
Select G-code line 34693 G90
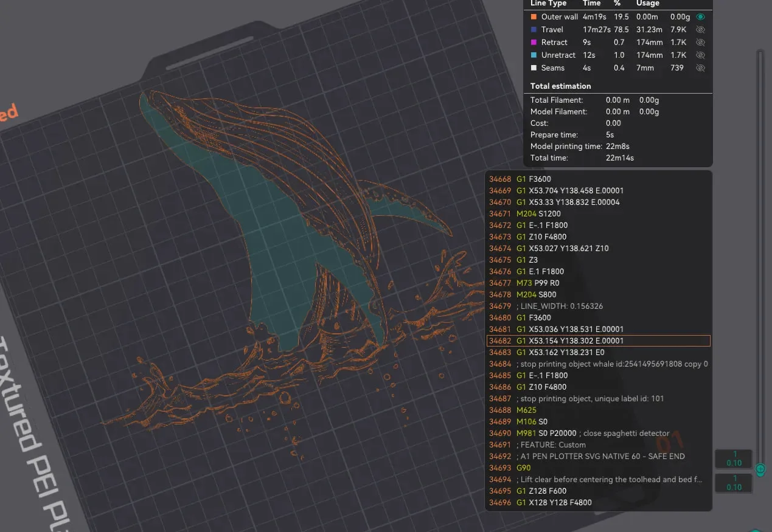(598, 468)
